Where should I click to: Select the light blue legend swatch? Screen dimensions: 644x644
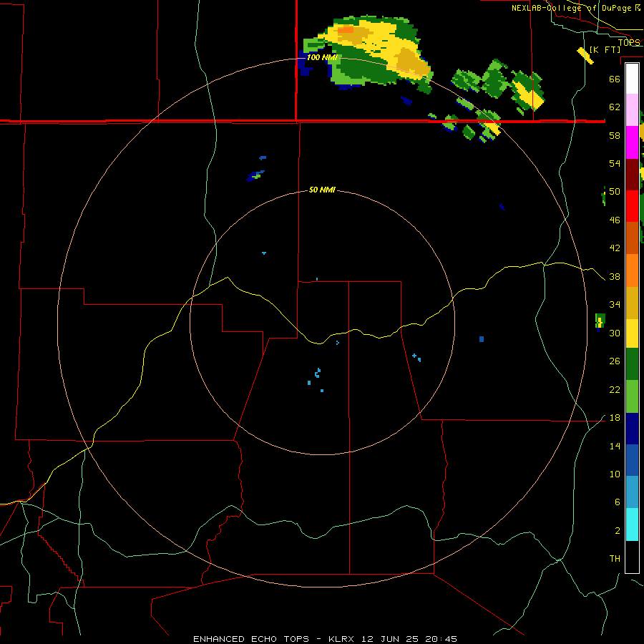(x=632, y=492)
